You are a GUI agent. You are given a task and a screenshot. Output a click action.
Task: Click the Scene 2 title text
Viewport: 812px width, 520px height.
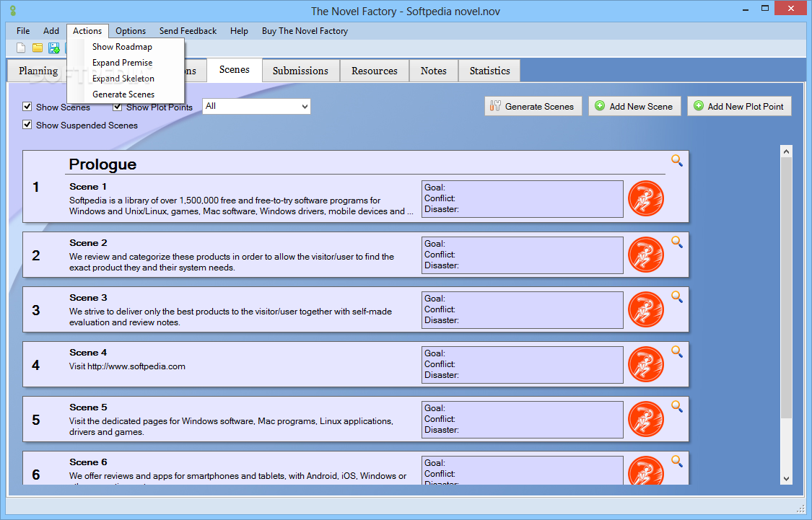[89, 242]
